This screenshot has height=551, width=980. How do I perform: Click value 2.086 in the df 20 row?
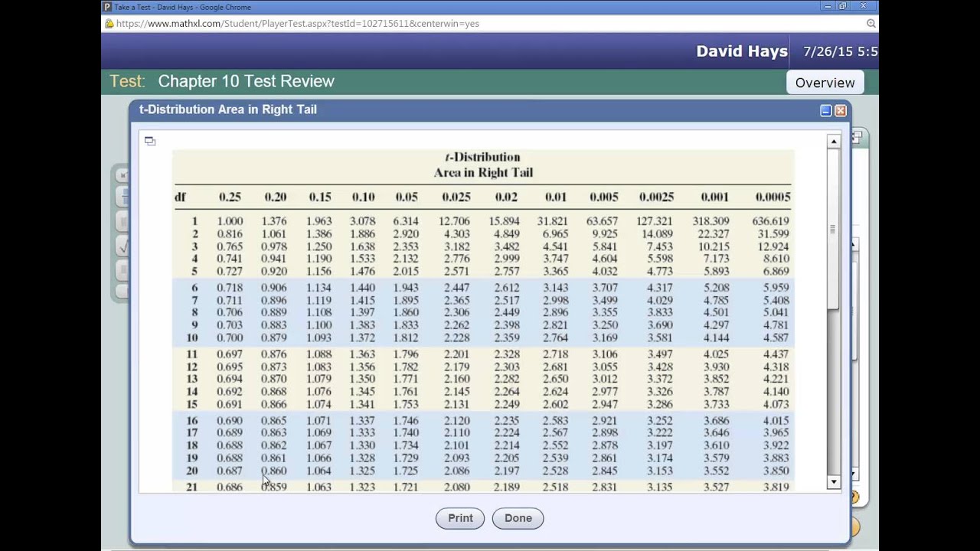pos(457,471)
